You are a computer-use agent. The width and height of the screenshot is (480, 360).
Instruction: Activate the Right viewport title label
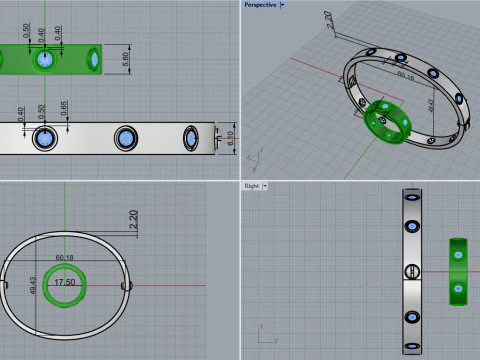(x=252, y=186)
